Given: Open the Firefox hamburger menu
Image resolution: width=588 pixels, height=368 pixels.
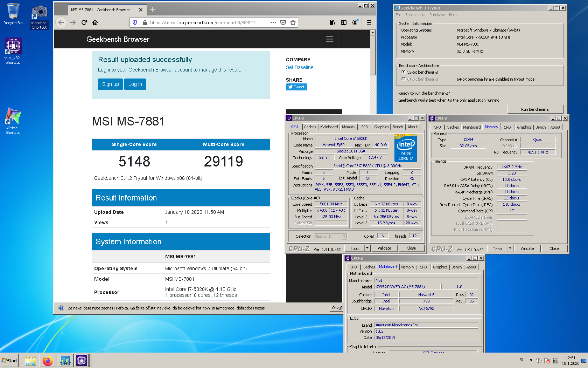Looking at the screenshot, I should 369,22.
